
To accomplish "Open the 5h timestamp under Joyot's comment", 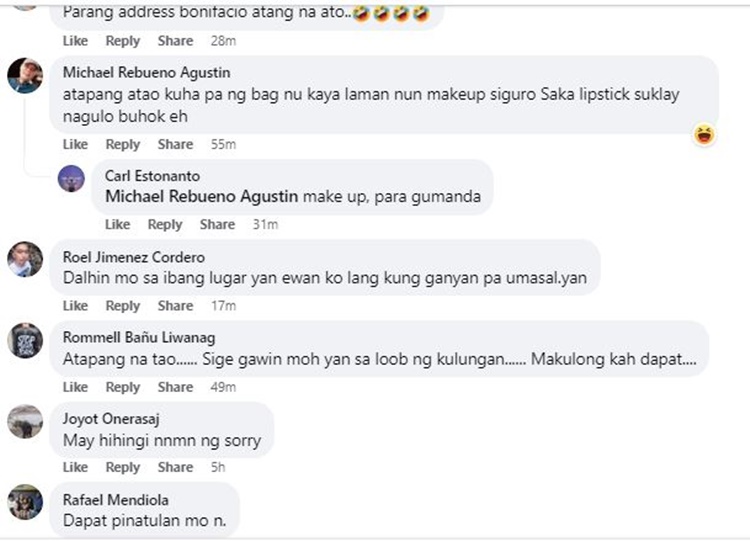I will tap(218, 467).
